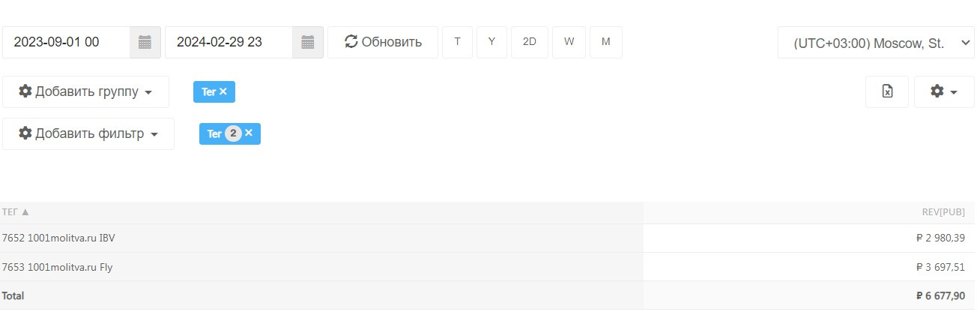Expand the Добавить группу dropdown
The width and height of the screenshot is (980, 315).
[85, 91]
